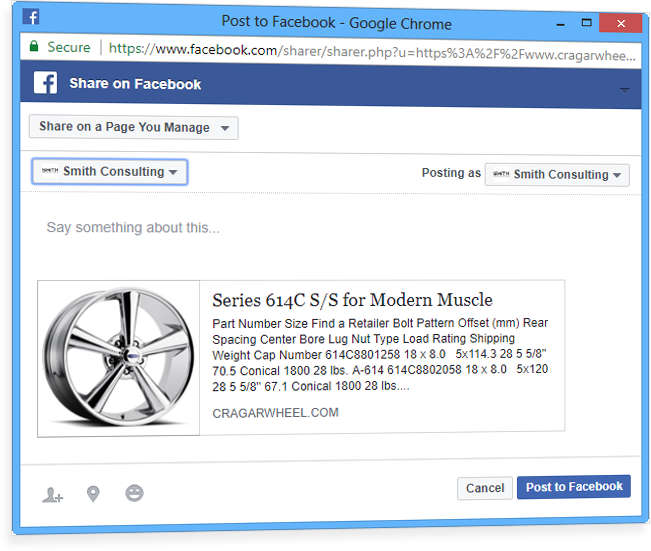Image resolution: width=651 pixels, height=551 pixels.
Task: Click the Post to Facebook button
Action: 574,487
